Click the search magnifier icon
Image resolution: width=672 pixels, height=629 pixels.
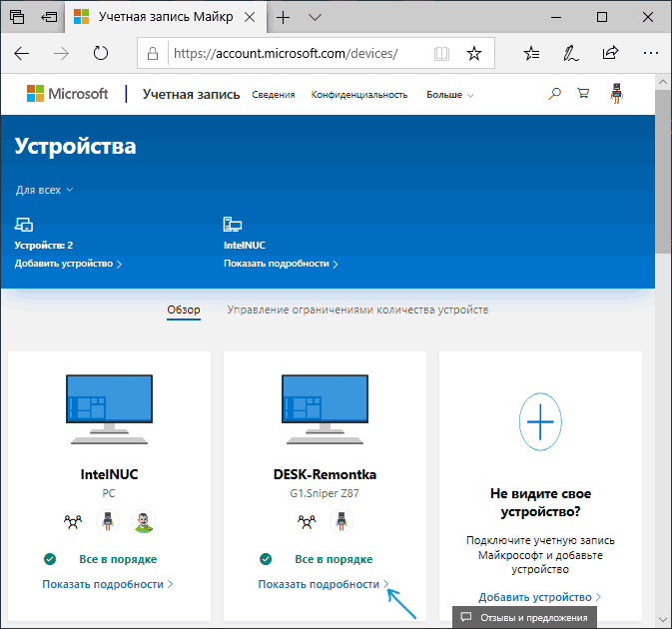[554, 94]
